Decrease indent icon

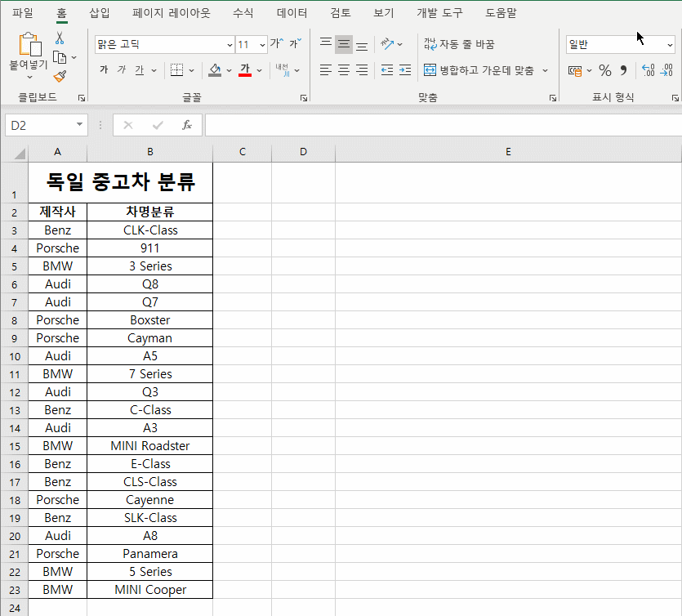coord(386,69)
